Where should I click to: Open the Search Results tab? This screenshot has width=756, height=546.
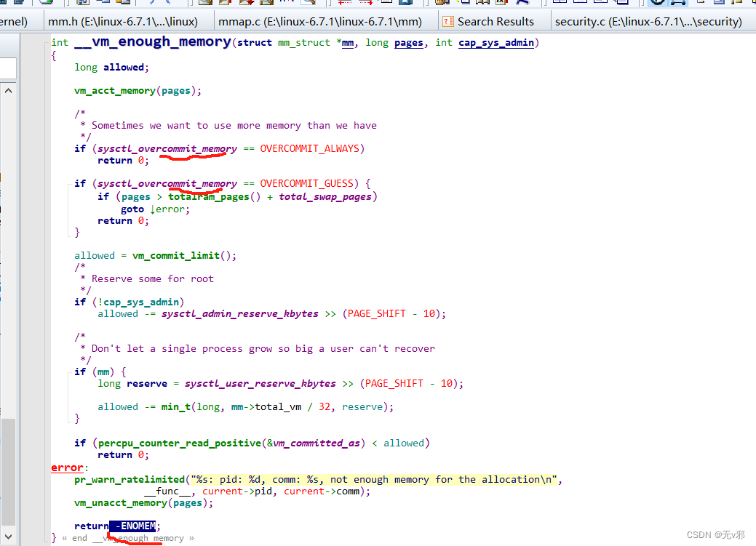tap(496, 22)
